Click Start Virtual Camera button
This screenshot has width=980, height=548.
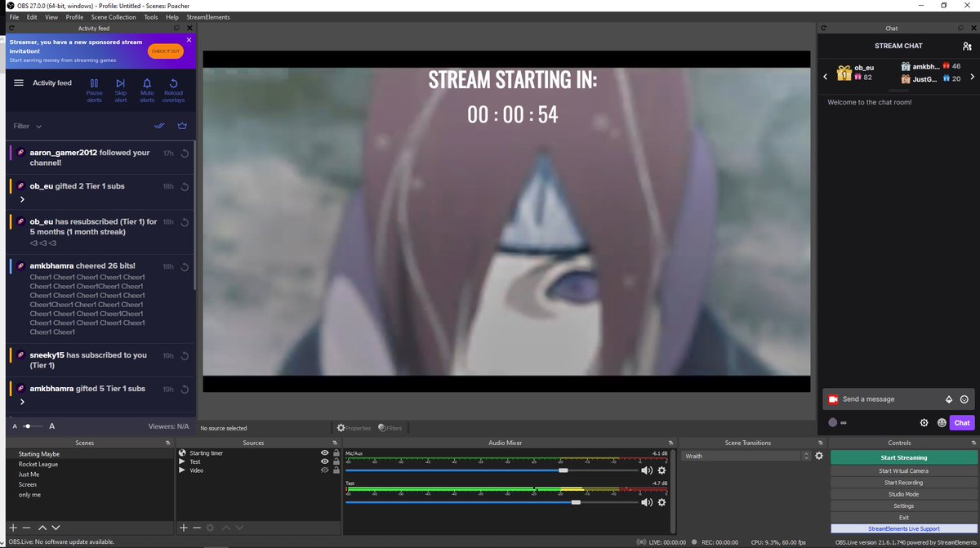(903, 470)
